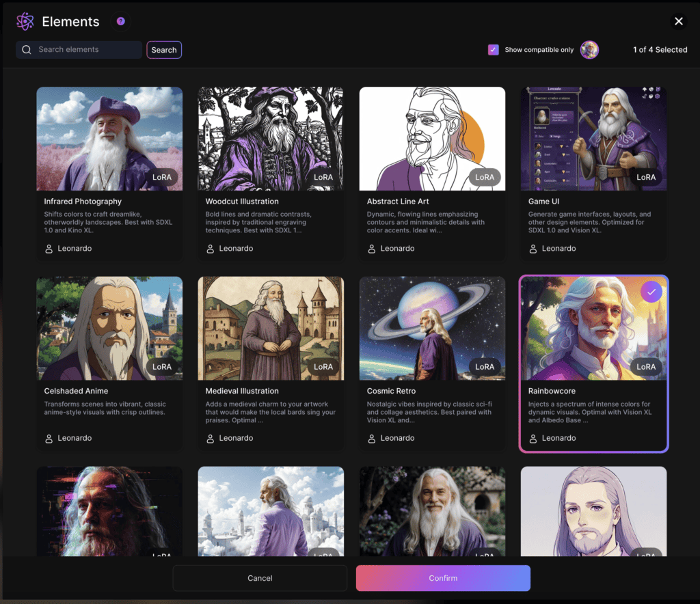Click Leonardo author under Celshaded Anime
The image size is (700, 604).
click(68, 438)
